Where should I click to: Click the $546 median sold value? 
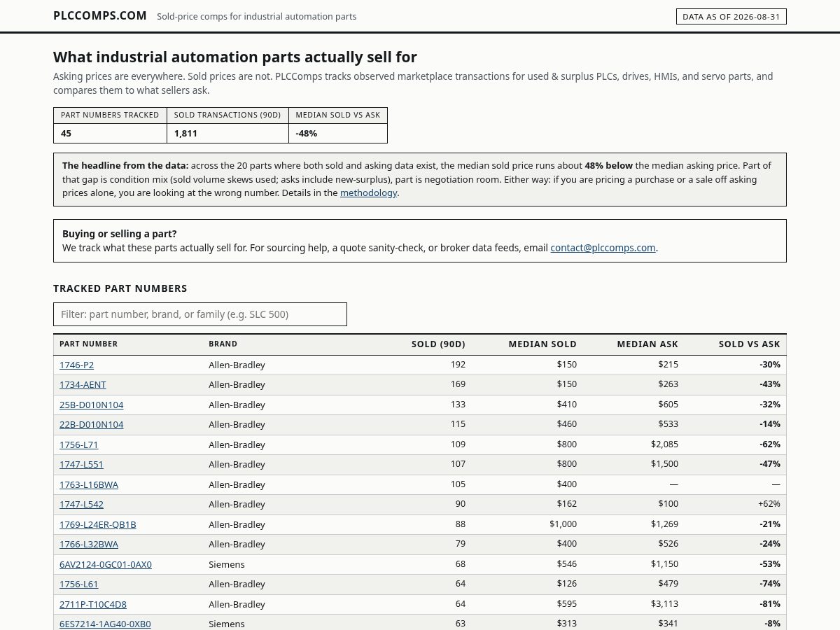[x=567, y=564]
